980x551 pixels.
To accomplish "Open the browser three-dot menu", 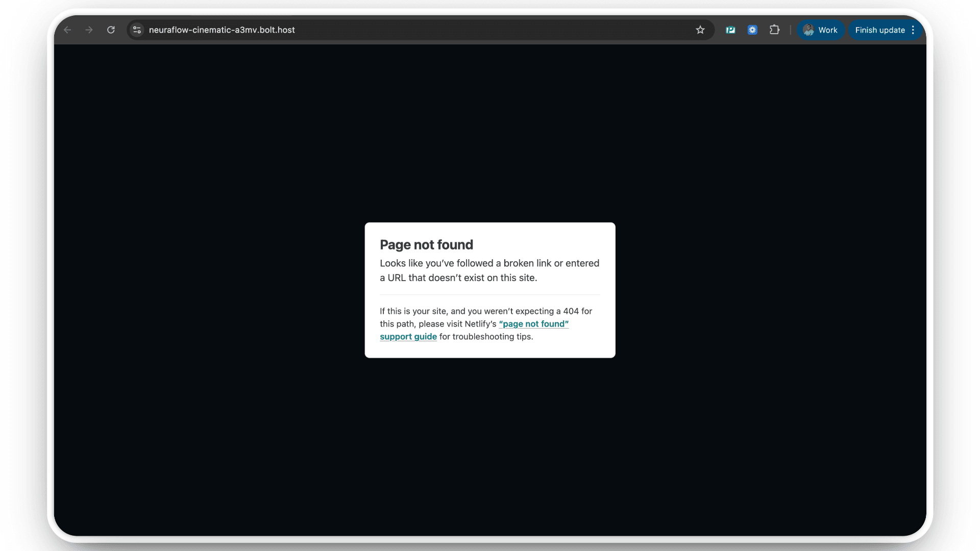I will click(913, 30).
